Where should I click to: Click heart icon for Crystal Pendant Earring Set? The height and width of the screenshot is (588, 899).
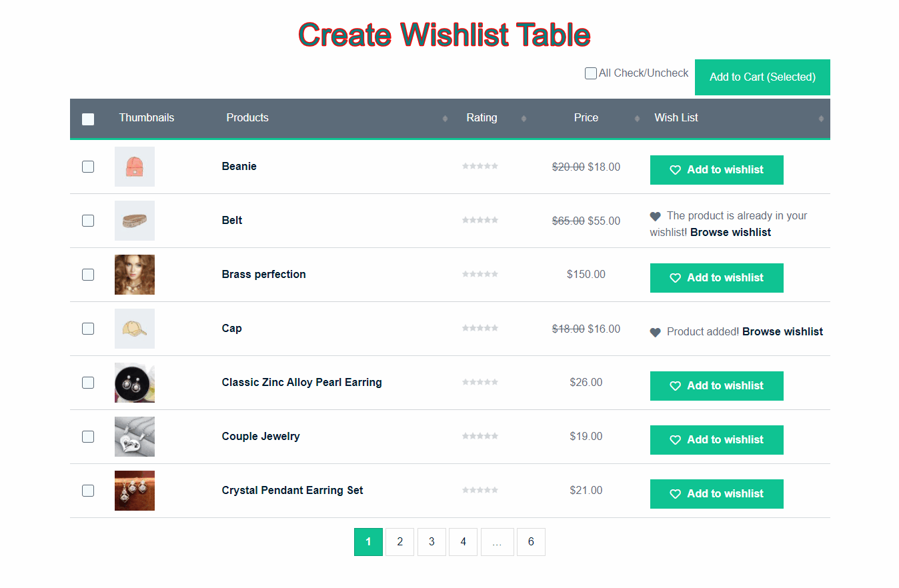[675, 494]
